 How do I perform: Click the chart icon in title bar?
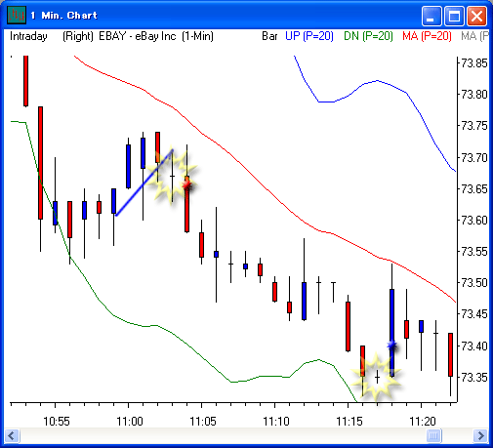coord(17,16)
